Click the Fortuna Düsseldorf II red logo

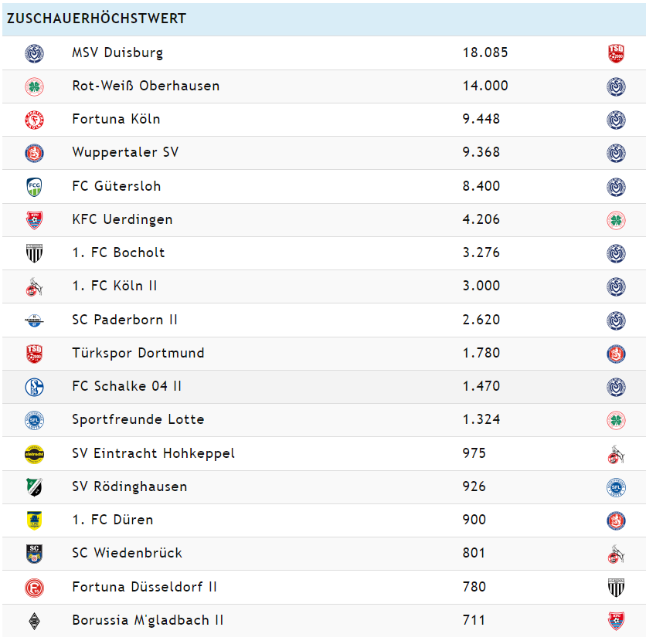[x=34, y=588]
